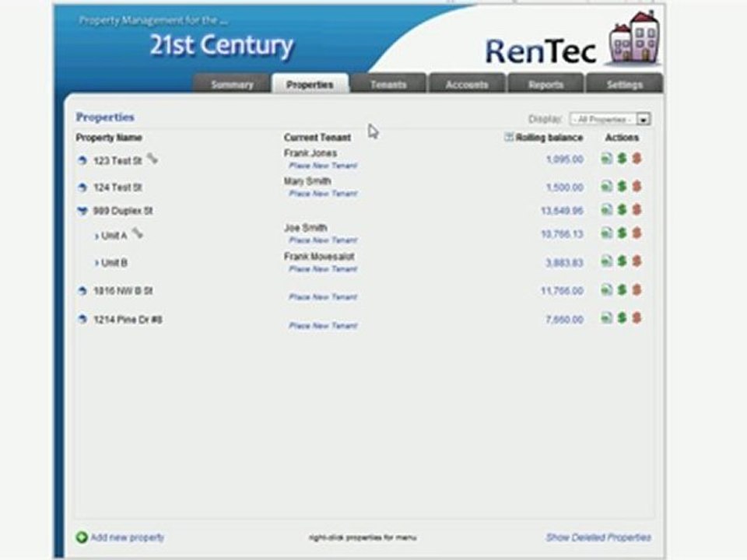Click the 1,095.00 rolling balance
The width and height of the screenshot is (747, 560).
pyautogui.click(x=565, y=159)
